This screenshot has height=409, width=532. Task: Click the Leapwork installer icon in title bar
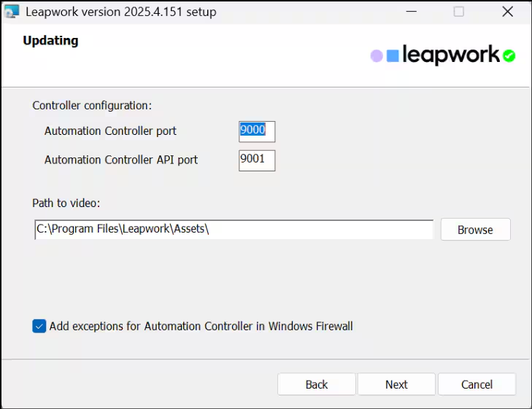point(12,12)
